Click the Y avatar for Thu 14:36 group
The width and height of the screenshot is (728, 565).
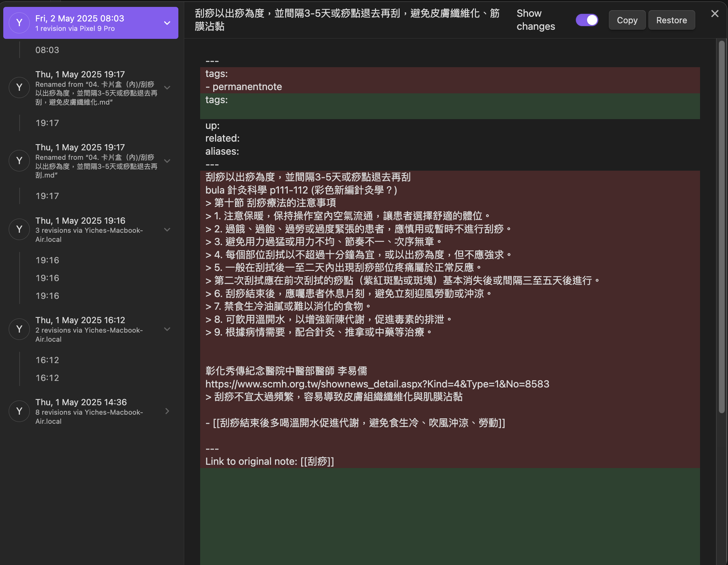pyautogui.click(x=19, y=411)
